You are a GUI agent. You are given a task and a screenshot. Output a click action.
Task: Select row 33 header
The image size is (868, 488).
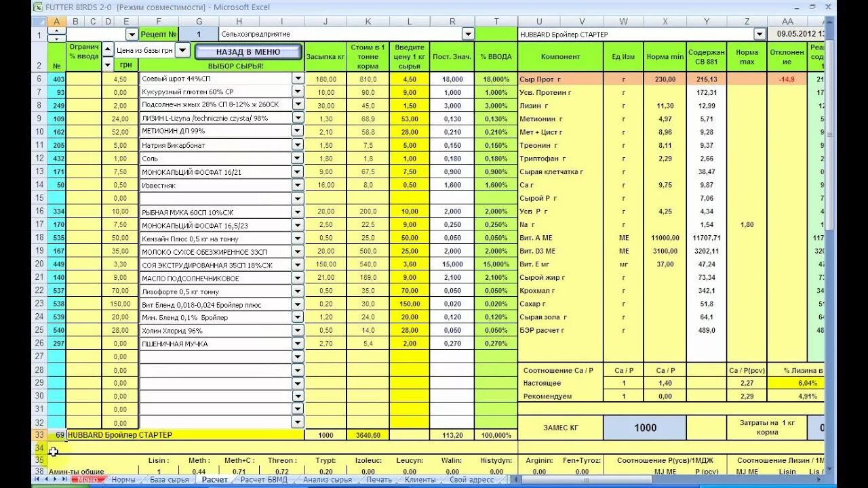[39, 434]
